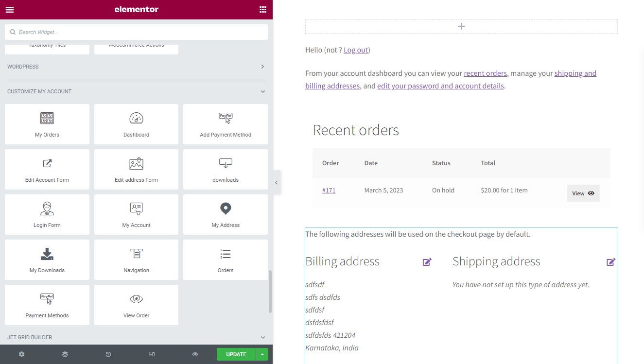The width and height of the screenshot is (644, 364).
Task: Expand the WordPress widget category
Action: [x=136, y=67]
